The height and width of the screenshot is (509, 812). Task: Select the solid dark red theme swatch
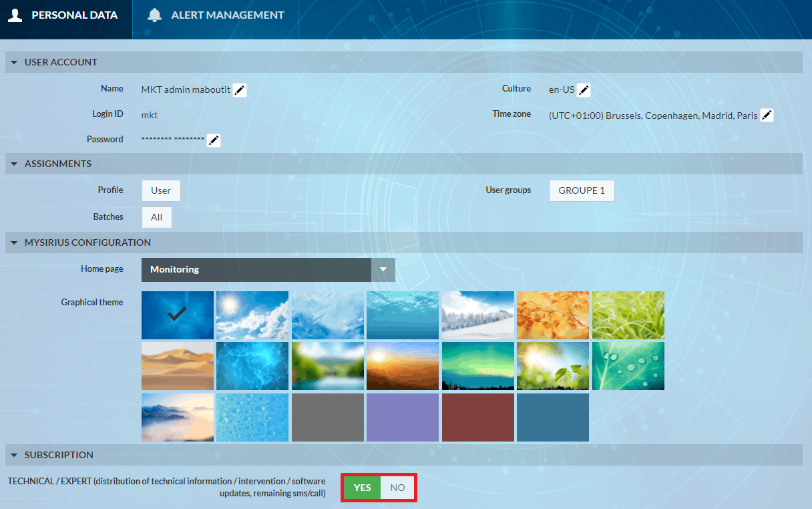coord(478,417)
